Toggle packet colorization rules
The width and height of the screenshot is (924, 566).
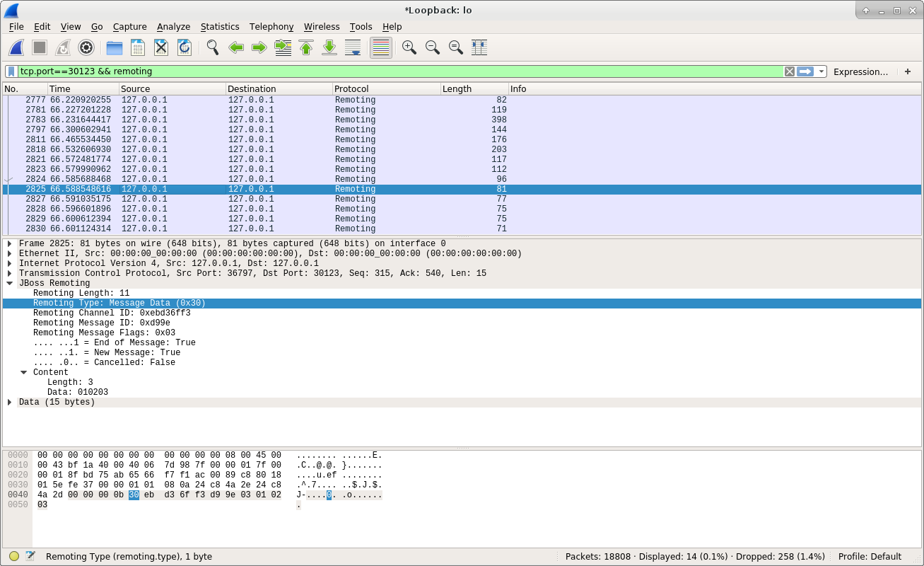tap(381, 47)
